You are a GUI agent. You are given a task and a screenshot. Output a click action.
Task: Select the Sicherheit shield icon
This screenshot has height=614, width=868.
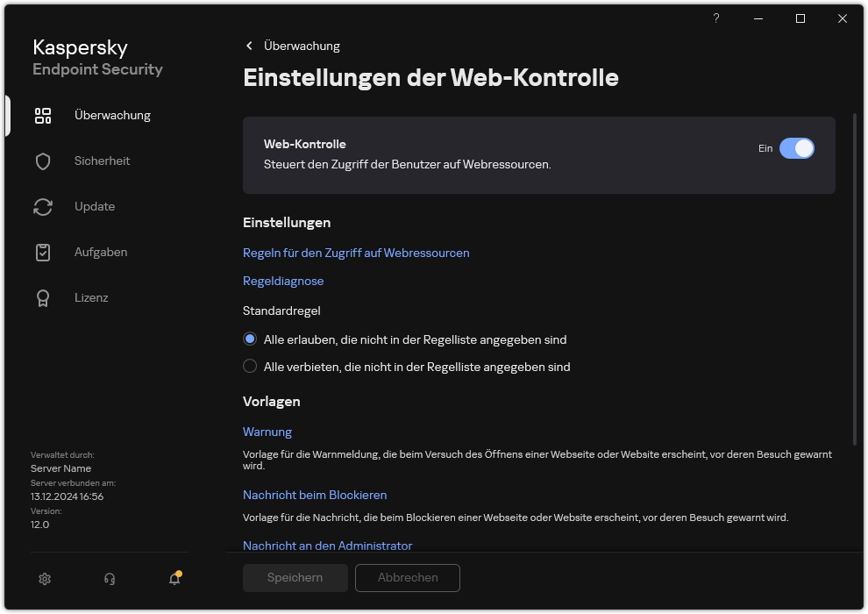43,161
